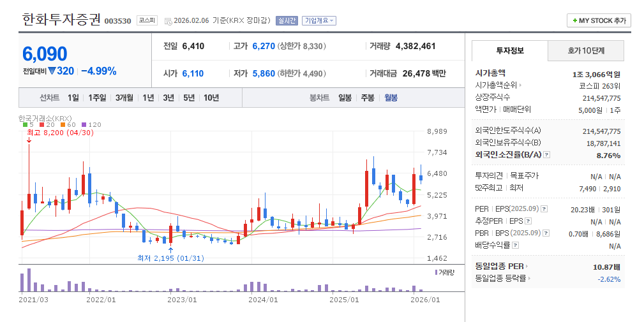Switch candle chart to 주봉
The image size is (644, 322).
point(368,98)
